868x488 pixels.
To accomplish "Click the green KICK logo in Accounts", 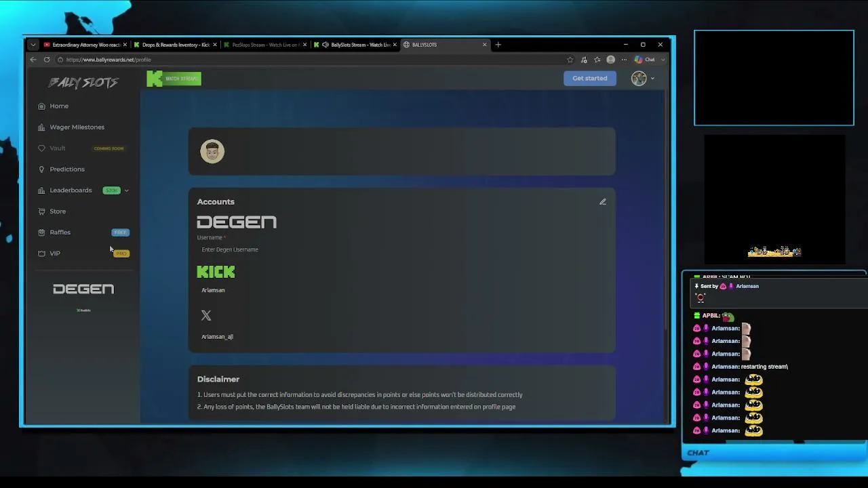I will point(216,272).
